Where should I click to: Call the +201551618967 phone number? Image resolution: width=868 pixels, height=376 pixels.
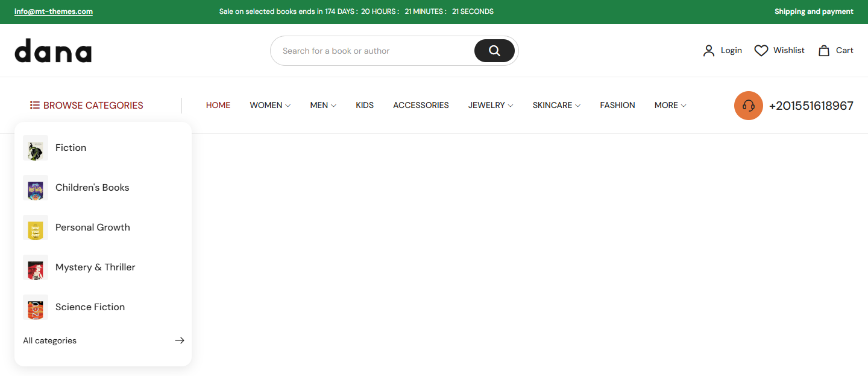tap(811, 106)
